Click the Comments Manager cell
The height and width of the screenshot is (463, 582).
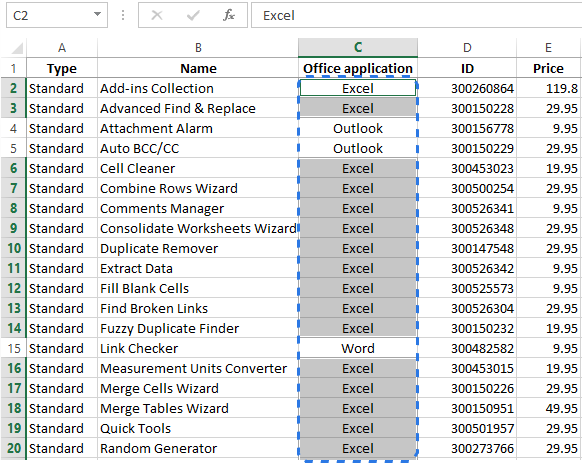(198, 208)
